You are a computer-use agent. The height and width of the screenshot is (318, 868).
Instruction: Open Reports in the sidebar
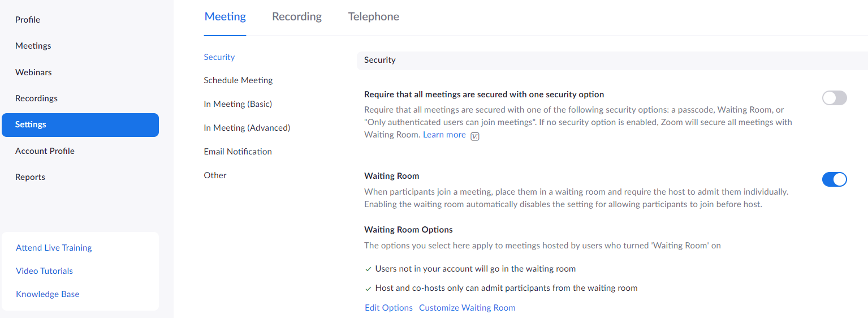coord(30,177)
